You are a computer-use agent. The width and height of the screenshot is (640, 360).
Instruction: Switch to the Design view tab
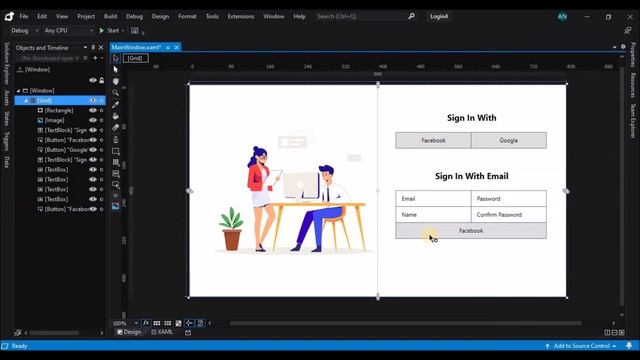129,332
